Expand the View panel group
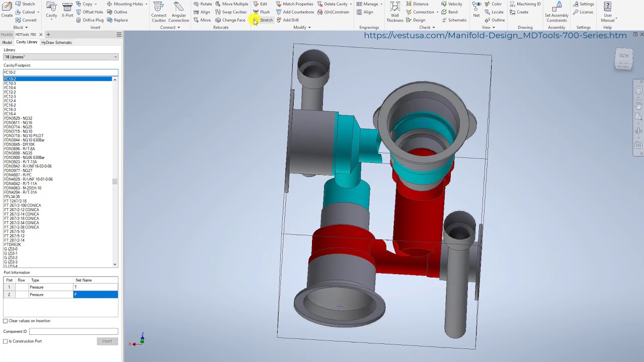The height and width of the screenshot is (362, 644). pos(488,28)
